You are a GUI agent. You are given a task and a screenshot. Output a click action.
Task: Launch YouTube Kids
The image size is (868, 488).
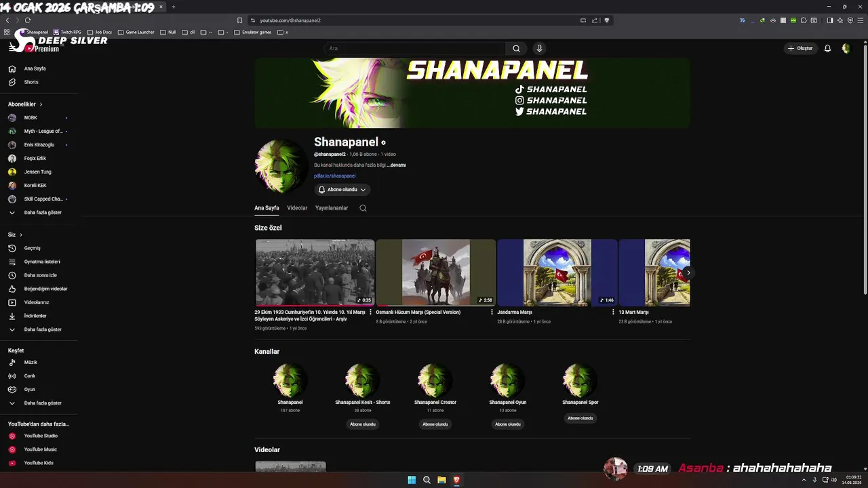coord(39,463)
